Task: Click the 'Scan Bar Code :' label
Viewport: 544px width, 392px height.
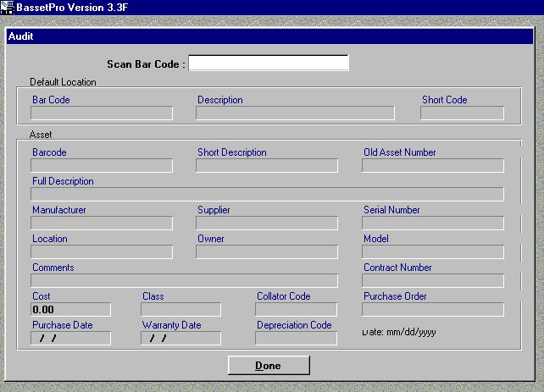Action: (x=146, y=64)
